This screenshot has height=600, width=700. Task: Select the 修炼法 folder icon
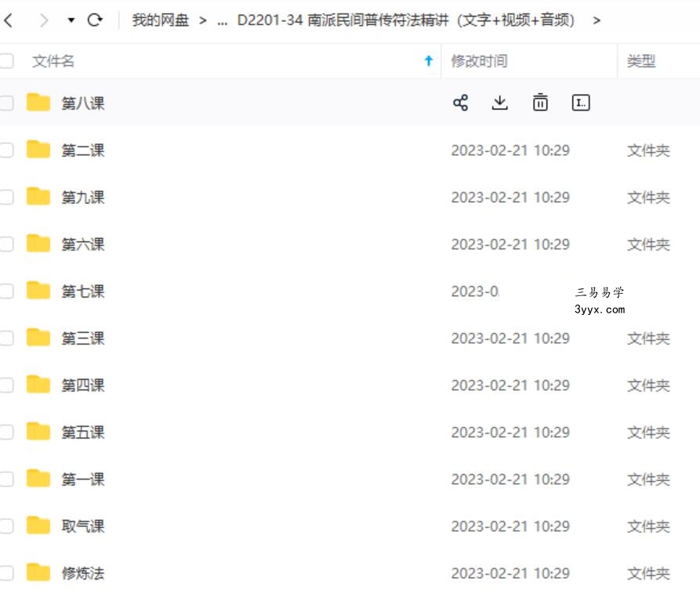(38, 572)
